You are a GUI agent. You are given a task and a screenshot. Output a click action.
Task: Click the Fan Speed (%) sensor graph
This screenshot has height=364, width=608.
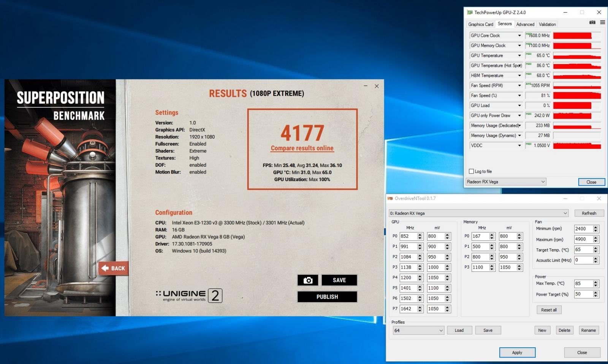pyautogui.click(x=577, y=95)
